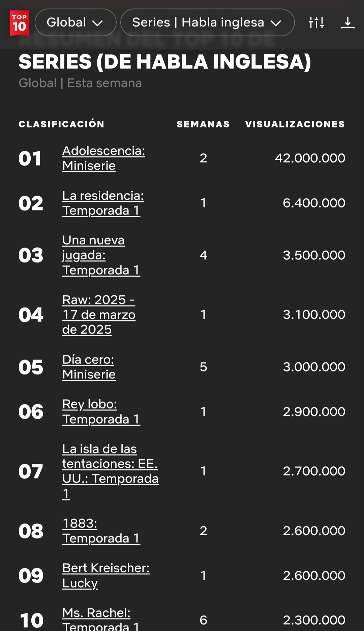The width and height of the screenshot is (364, 631).
Task: Open Bert Kreischer: Lucky
Action: [105, 575]
